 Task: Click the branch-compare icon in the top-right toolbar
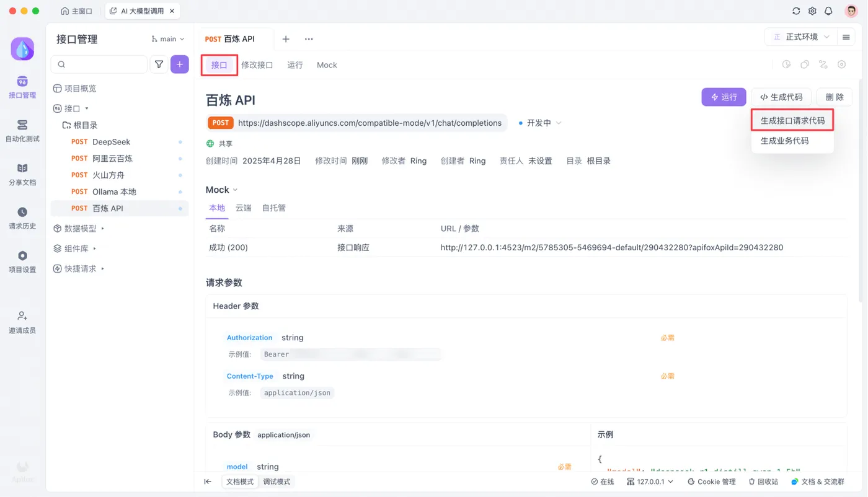pyautogui.click(x=823, y=64)
